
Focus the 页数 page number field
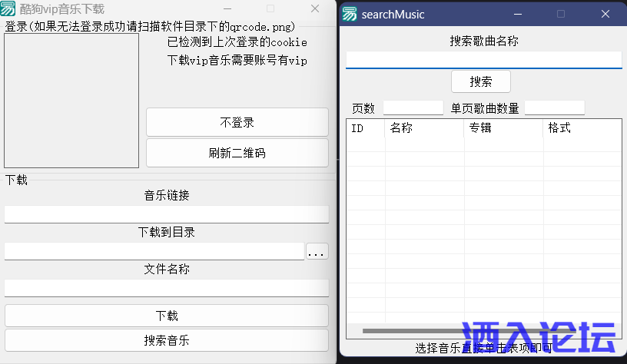[x=413, y=108]
